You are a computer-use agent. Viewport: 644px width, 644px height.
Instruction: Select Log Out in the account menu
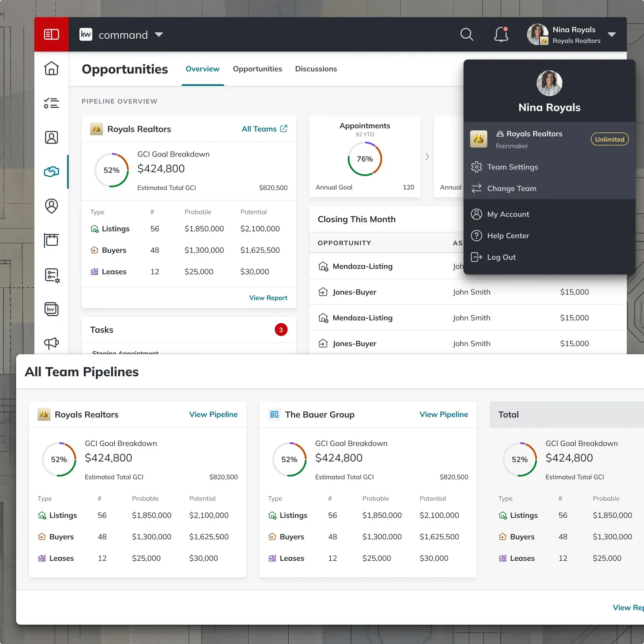tap(549, 257)
